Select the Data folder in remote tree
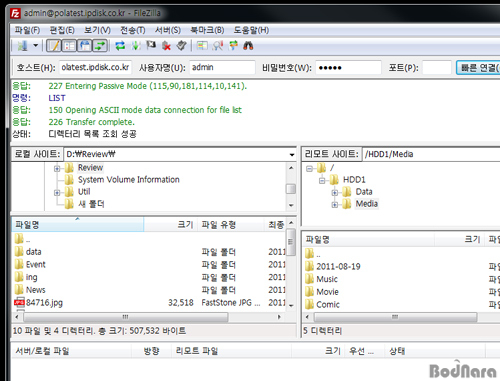 point(364,192)
